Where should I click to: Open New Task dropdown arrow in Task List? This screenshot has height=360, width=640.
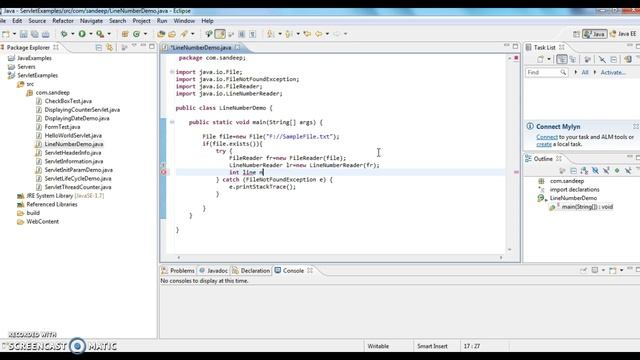pos(549,60)
